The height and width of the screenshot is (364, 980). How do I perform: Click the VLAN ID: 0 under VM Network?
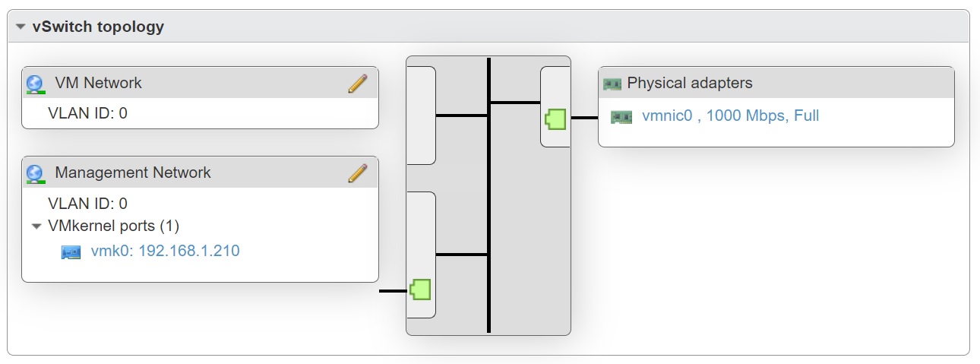coord(87,113)
